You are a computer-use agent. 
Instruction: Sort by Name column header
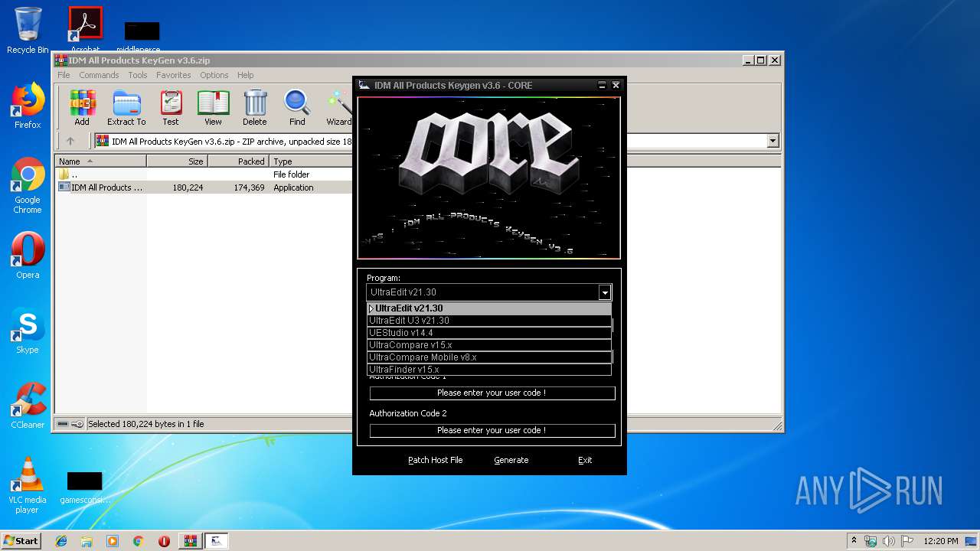point(100,161)
